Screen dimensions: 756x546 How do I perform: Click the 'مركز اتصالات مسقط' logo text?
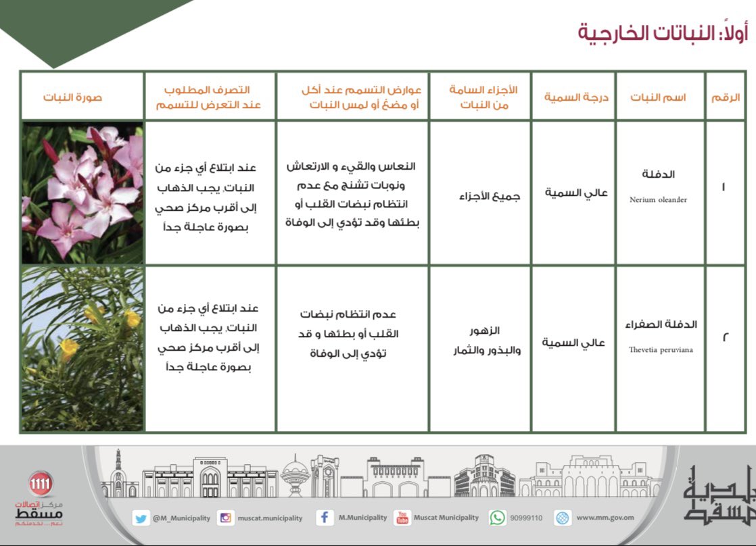pos(39,513)
